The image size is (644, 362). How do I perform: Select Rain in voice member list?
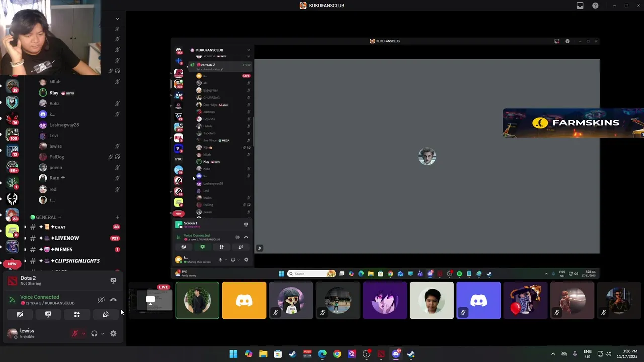tap(78, 178)
